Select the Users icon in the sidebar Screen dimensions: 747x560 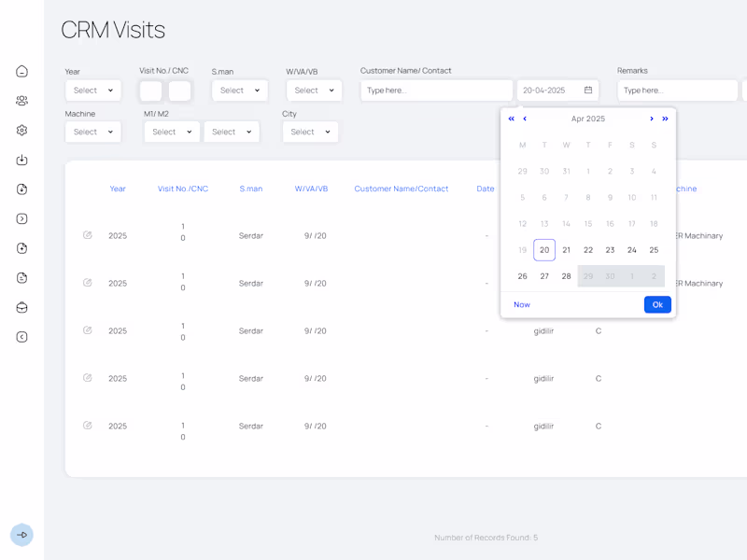point(21,101)
